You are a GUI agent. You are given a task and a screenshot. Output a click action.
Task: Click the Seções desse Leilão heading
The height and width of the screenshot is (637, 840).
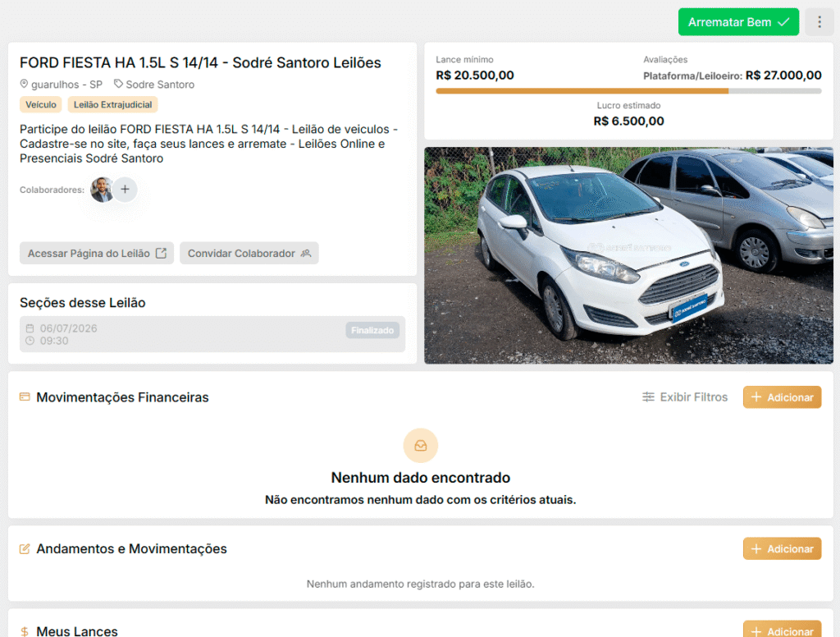[x=83, y=302]
